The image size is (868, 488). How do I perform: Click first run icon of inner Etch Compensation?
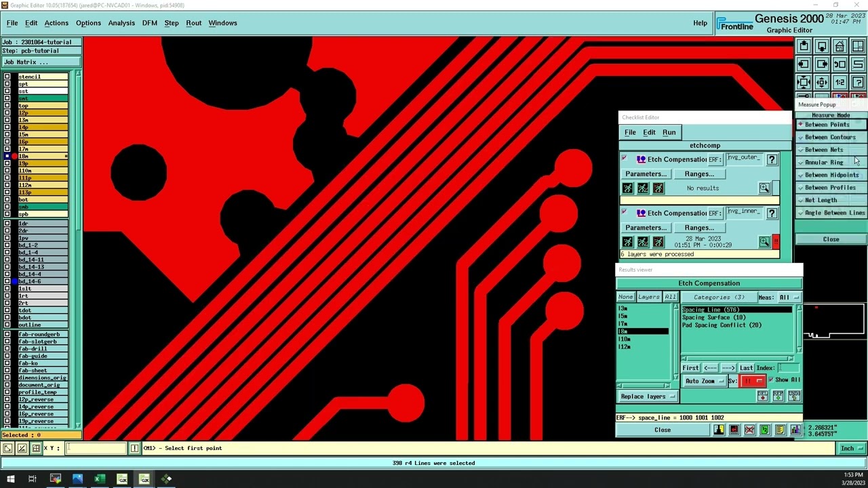click(x=627, y=242)
